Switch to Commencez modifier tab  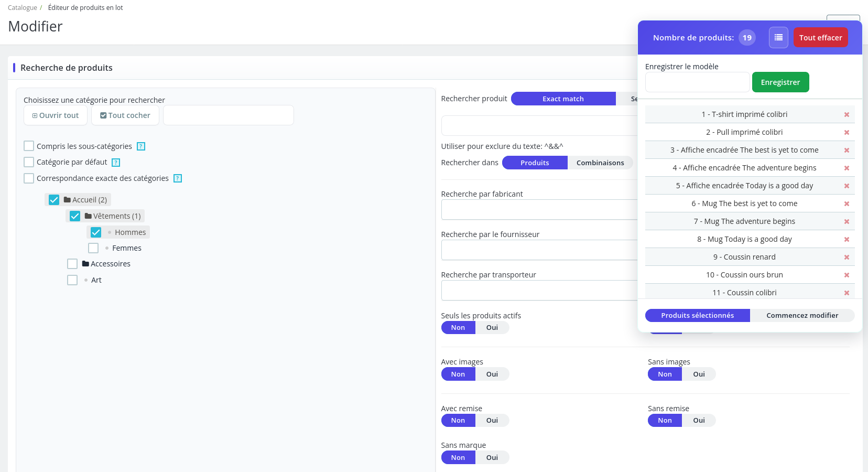pos(802,315)
